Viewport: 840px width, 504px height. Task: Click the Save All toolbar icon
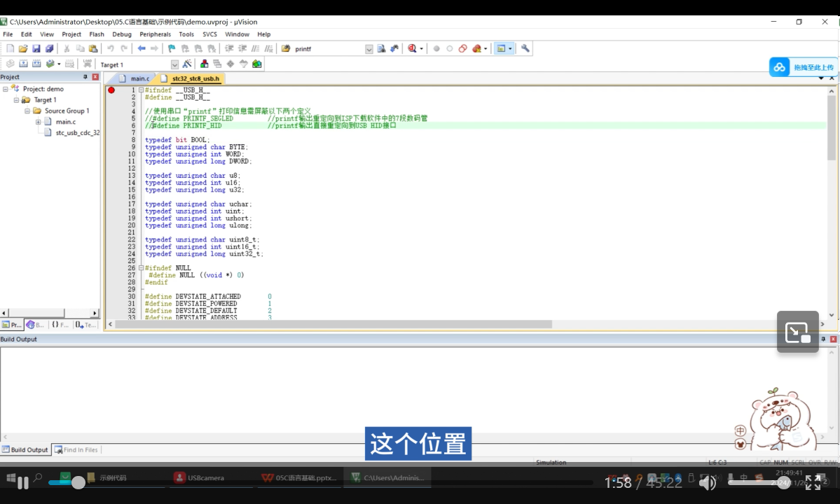tap(49, 49)
